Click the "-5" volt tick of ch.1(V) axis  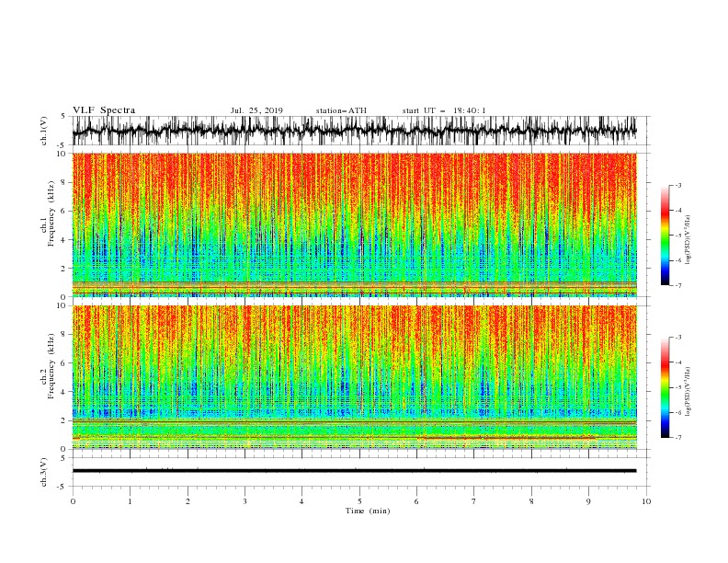(x=63, y=145)
